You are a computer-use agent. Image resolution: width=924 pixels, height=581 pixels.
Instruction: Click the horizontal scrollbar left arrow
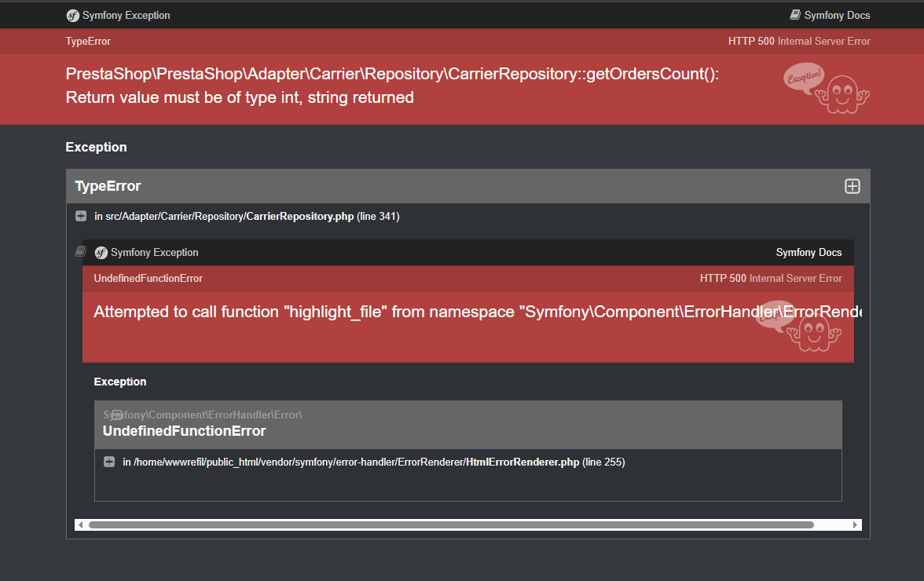point(81,524)
